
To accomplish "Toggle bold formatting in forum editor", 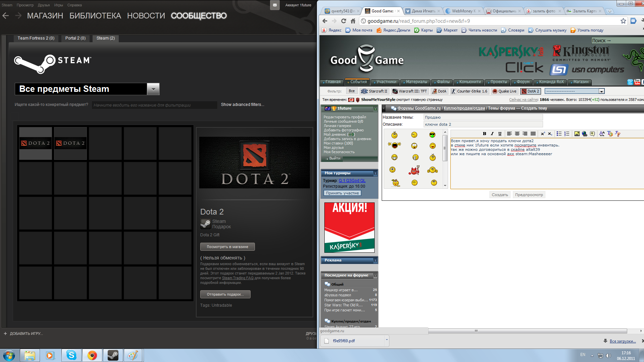I will tap(484, 134).
